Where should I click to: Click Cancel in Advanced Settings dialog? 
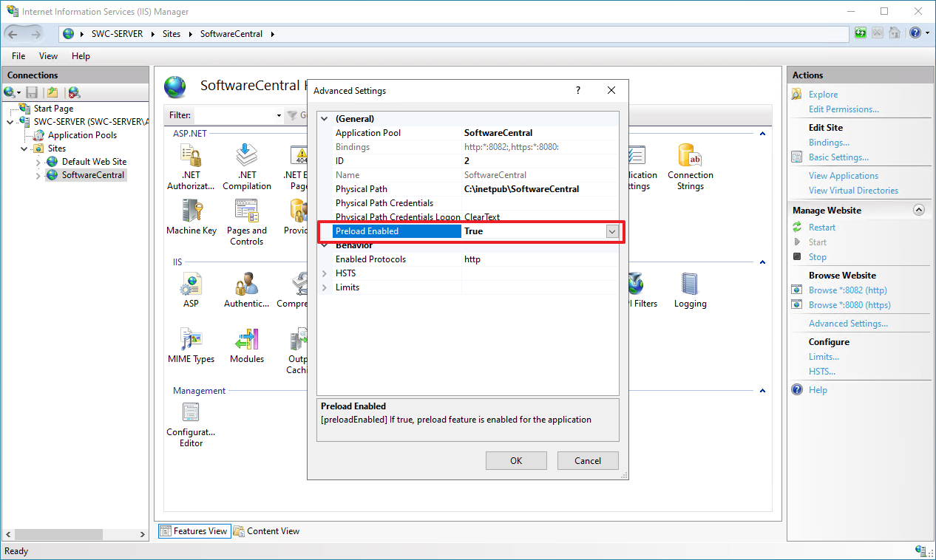(588, 460)
